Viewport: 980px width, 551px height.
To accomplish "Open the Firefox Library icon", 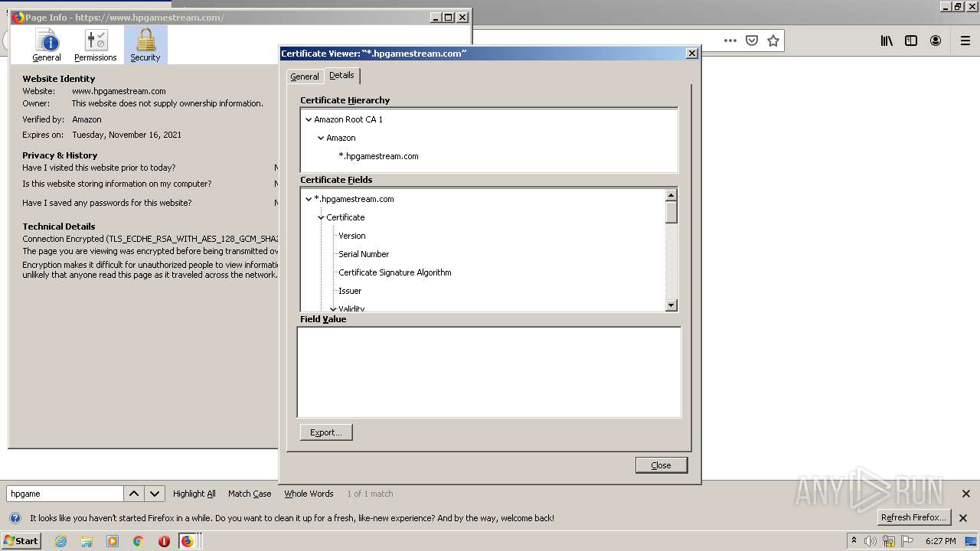I will point(887,41).
